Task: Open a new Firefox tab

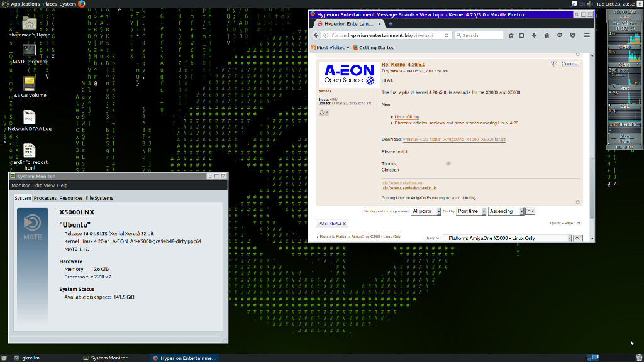Action: pyautogui.click(x=391, y=24)
